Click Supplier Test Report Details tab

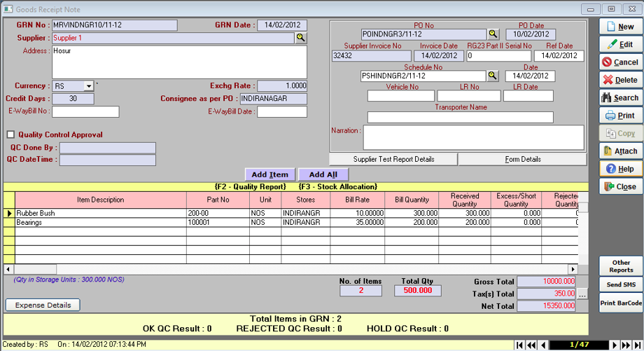click(x=393, y=159)
